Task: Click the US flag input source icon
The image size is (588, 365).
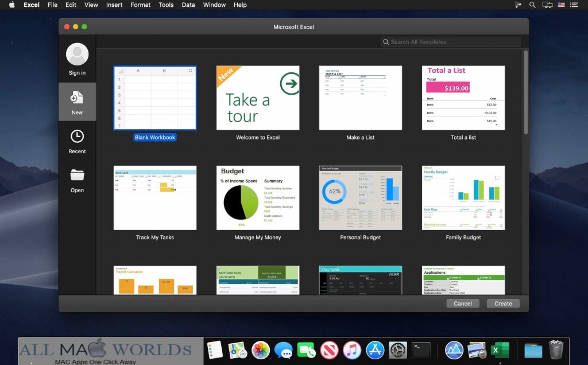Action: (562, 5)
